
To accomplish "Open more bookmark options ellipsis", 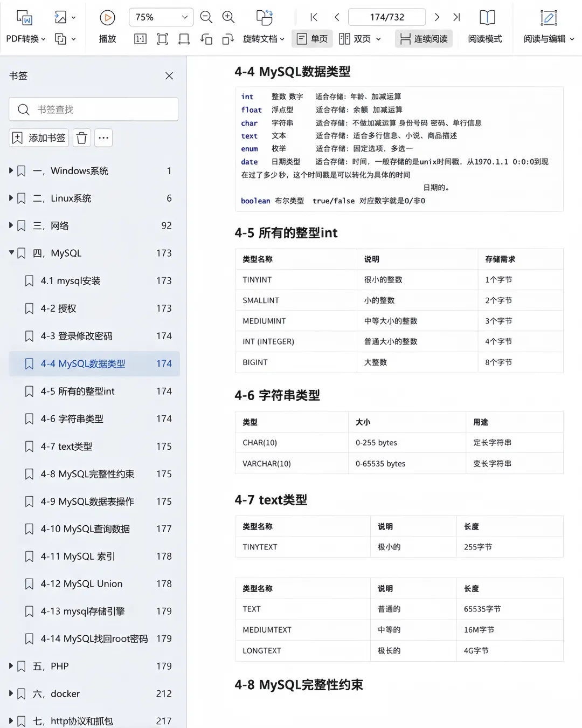I will point(103,138).
